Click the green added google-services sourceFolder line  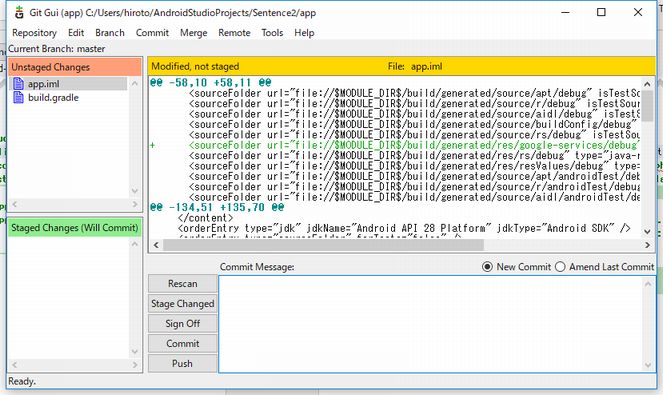[x=395, y=145]
